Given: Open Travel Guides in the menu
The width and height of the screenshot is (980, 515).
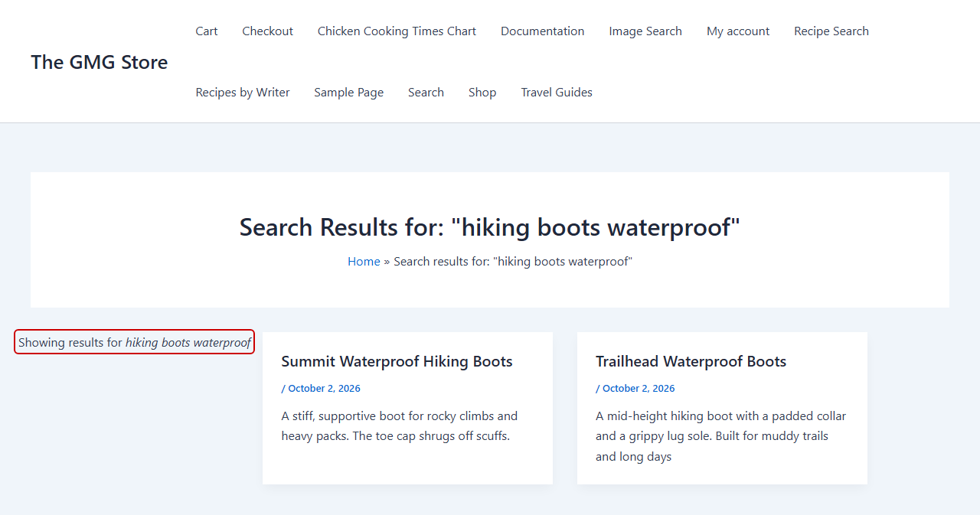Looking at the screenshot, I should pos(557,93).
